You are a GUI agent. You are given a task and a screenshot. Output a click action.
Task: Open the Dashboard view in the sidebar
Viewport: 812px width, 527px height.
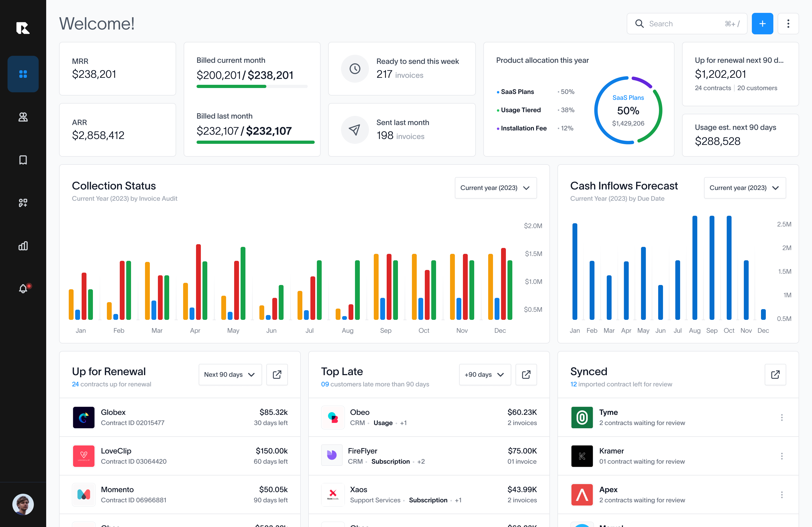[x=23, y=74]
